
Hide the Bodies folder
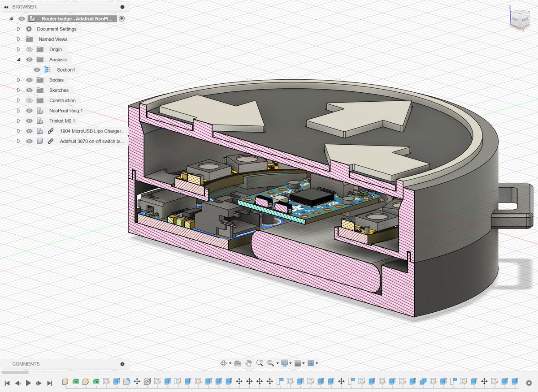pos(29,80)
